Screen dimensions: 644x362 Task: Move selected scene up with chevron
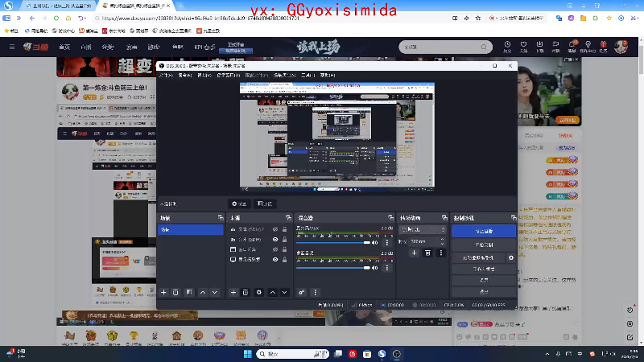click(203, 292)
